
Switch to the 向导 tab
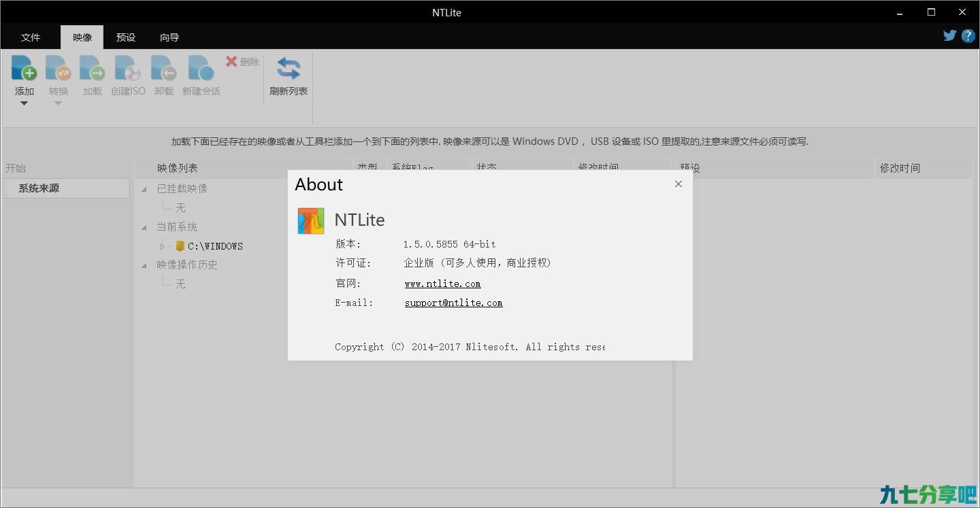(x=169, y=37)
